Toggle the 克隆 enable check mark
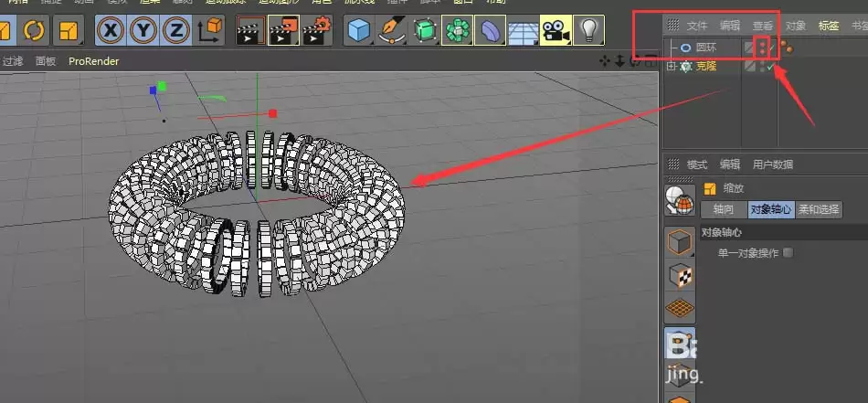 (771, 67)
